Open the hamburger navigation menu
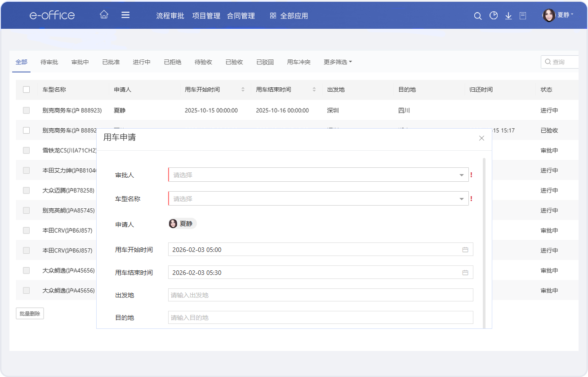Viewport: 588px width, 377px height. tap(125, 15)
